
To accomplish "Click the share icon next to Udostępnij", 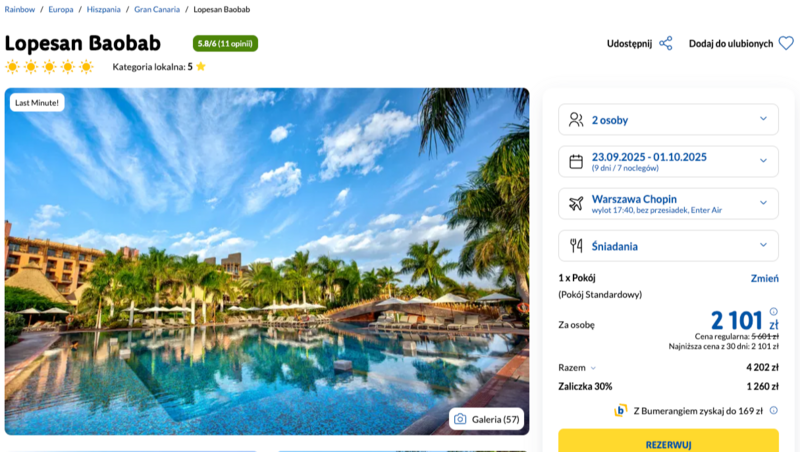I will coord(666,43).
